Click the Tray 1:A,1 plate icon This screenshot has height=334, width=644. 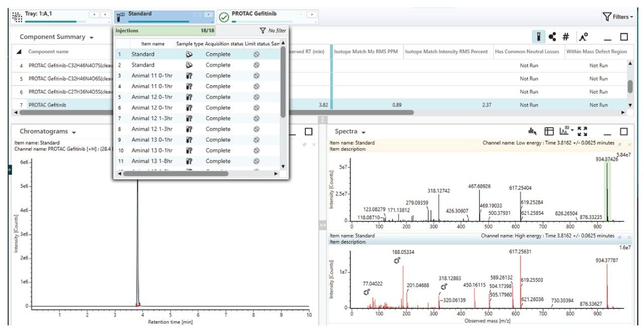click(17, 17)
